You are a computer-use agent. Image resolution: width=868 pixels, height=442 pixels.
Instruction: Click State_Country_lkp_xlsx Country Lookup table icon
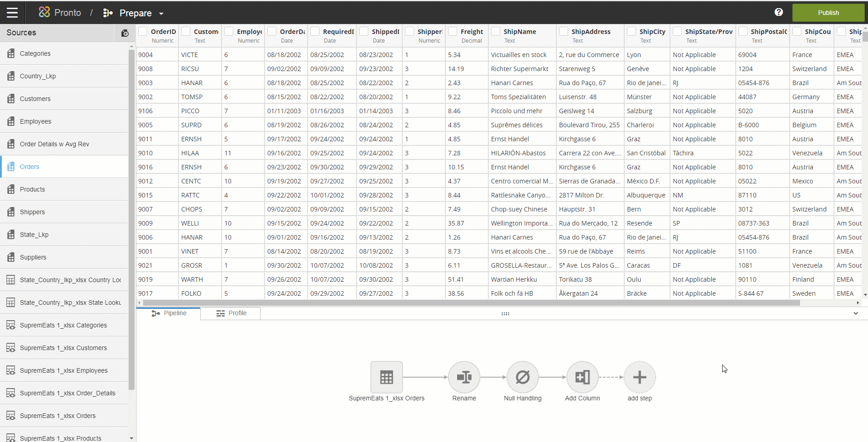11,280
